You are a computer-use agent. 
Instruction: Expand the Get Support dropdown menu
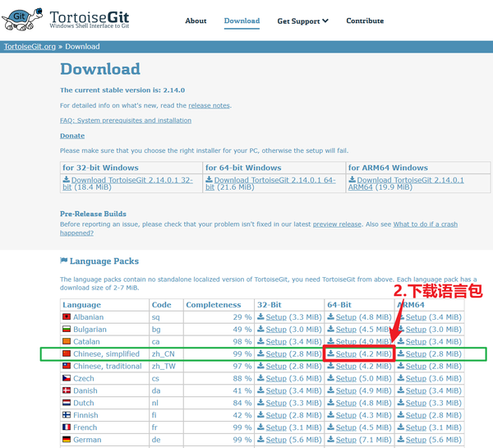click(302, 21)
